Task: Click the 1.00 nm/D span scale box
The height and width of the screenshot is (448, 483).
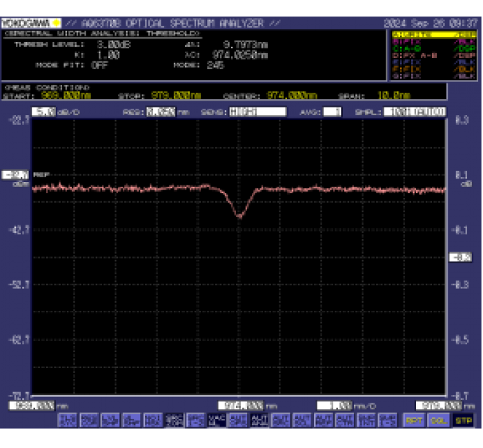Action: point(335,406)
